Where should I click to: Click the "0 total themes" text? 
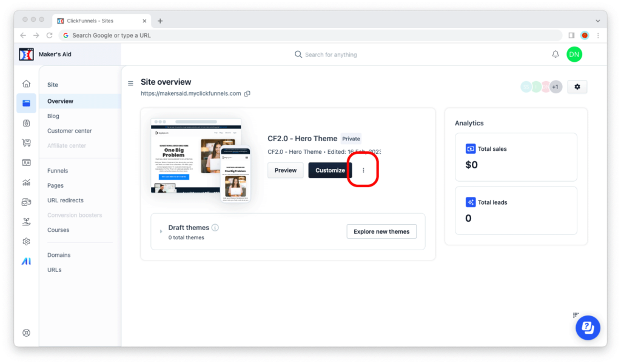pos(186,237)
